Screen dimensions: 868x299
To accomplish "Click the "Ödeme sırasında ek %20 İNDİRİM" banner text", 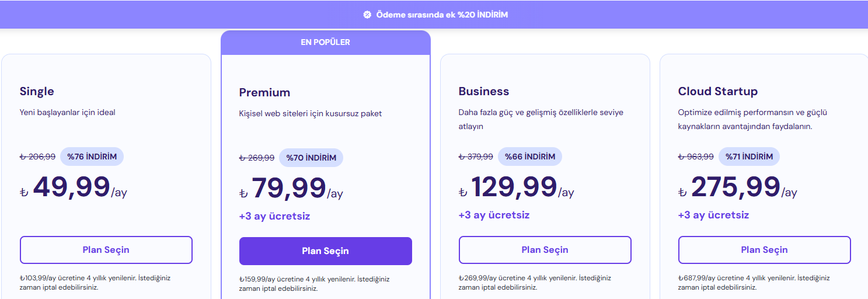I will coord(442,15).
